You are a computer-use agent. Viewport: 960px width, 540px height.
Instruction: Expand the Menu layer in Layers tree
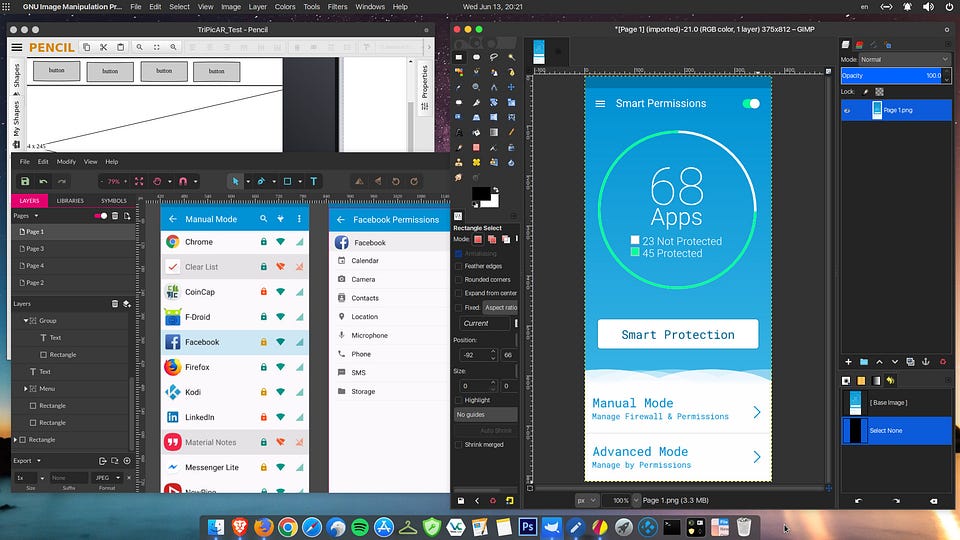click(x=26, y=388)
